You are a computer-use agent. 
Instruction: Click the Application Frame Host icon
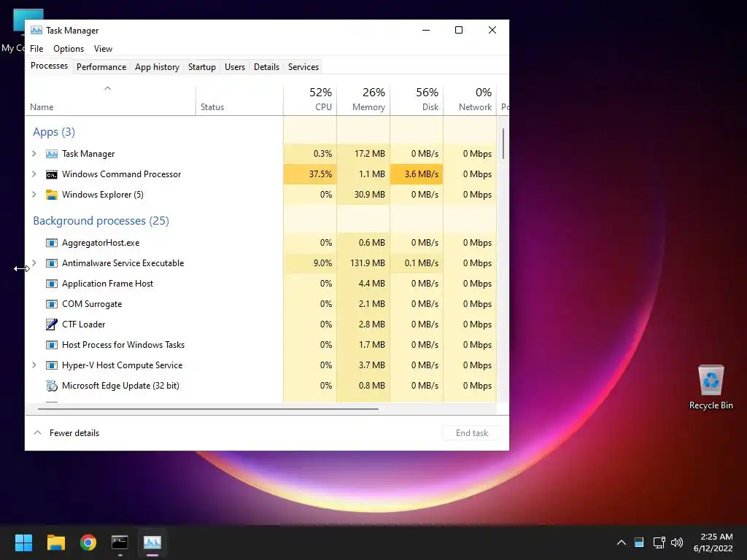coord(52,284)
